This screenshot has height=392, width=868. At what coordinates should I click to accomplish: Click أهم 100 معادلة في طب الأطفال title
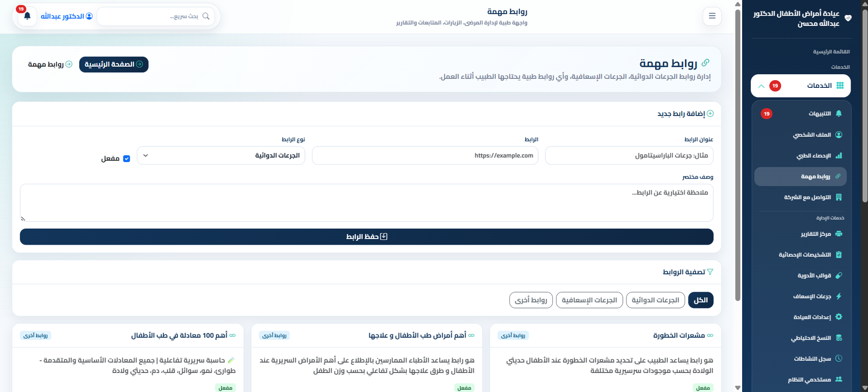(x=179, y=336)
